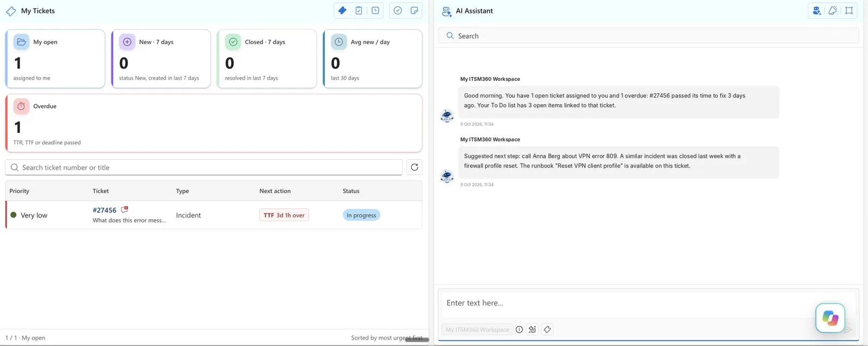The image size is (868, 346).
Task: Click the 'Suggested next step' assistant message
Action: pyautogui.click(x=618, y=162)
